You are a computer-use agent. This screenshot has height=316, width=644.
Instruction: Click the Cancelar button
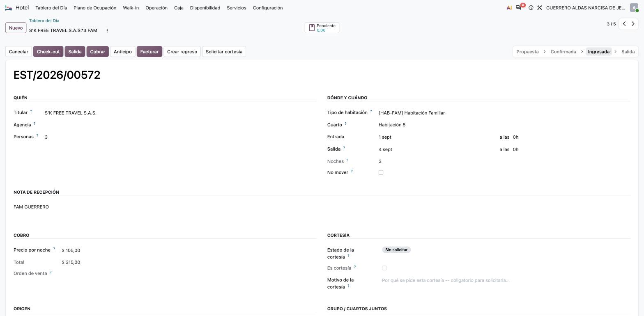[x=18, y=52]
